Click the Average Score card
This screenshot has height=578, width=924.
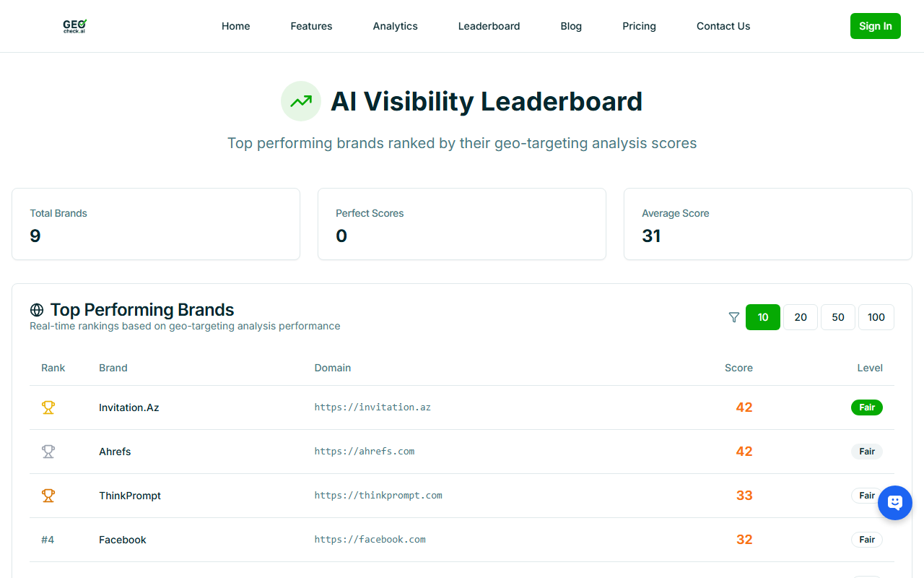(768, 224)
